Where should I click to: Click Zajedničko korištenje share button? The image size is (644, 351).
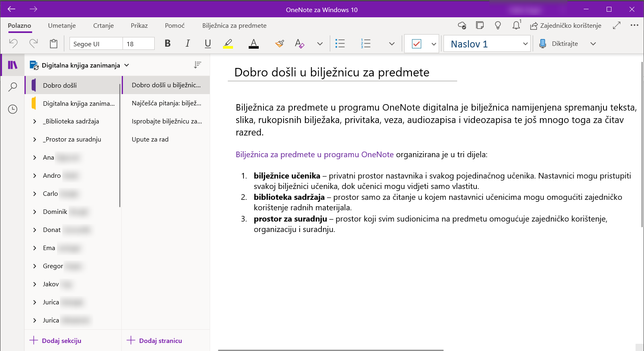click(566, 26)
